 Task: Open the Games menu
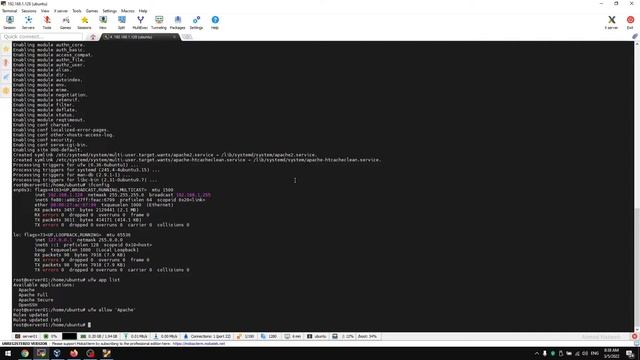coord(92,11)
